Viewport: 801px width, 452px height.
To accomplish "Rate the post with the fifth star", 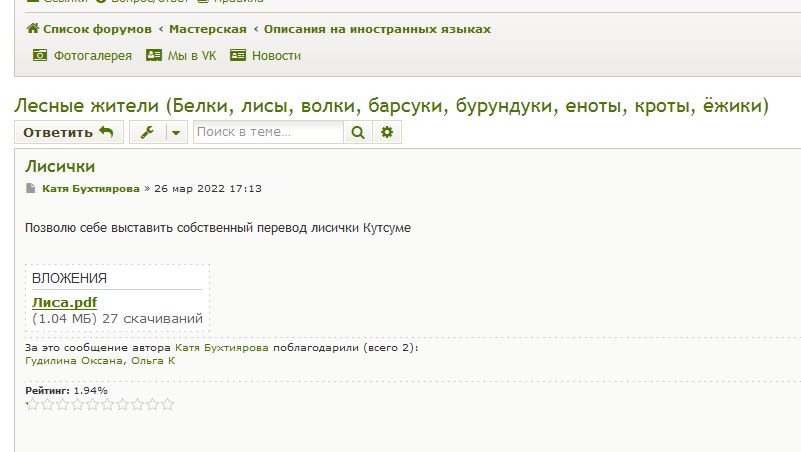I will coord(93,405).
